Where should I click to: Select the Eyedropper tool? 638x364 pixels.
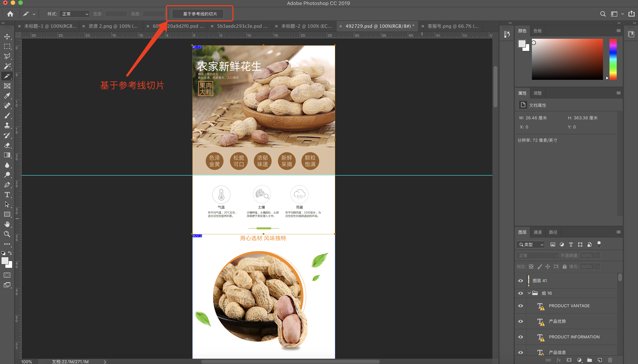(7, 96)
